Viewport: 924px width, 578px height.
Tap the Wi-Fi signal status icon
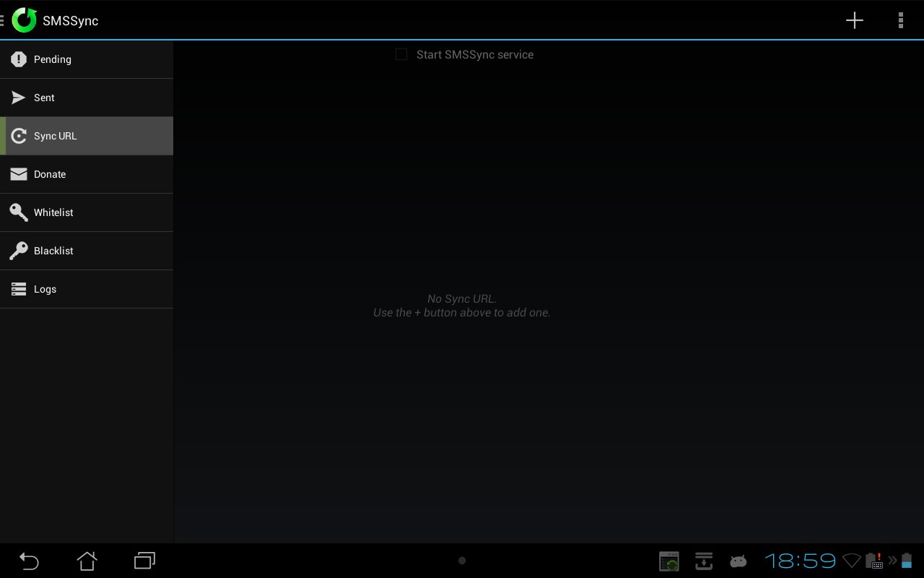[x=852, y=561]
